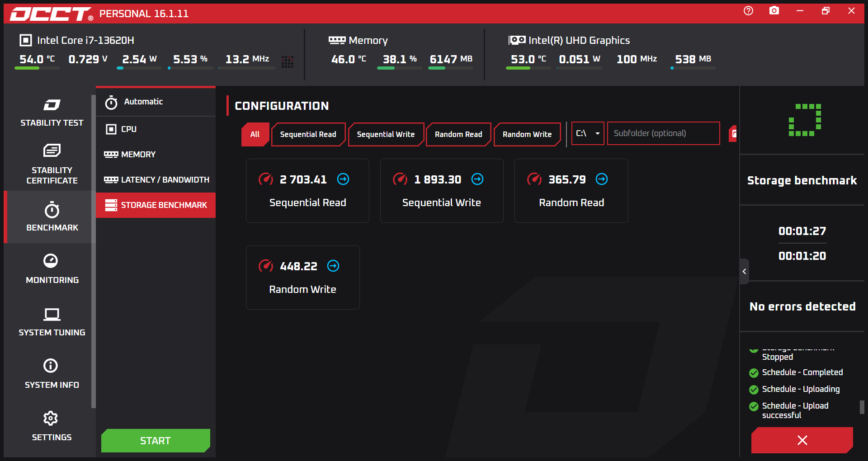Click the CONFIGURATION heading
This screenshot has width=868, height=461.
point(282,106)
